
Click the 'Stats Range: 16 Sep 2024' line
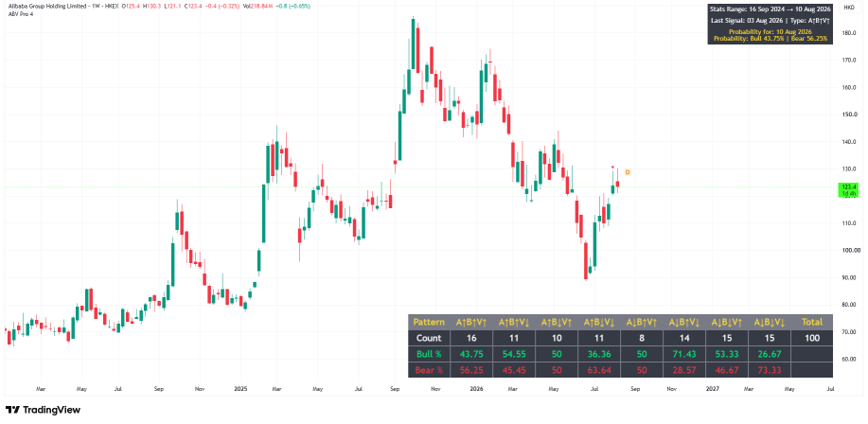coord(770,9)
